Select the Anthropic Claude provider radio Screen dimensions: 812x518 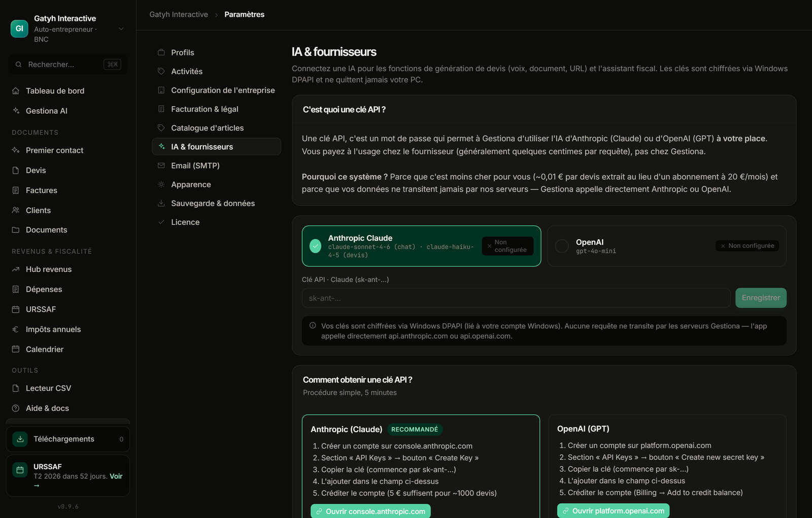316,246
